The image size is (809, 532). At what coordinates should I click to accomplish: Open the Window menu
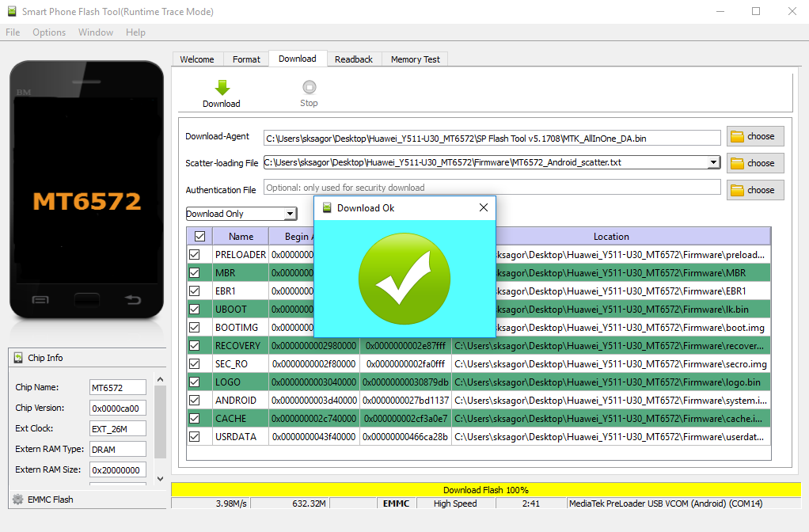(96, 32)
